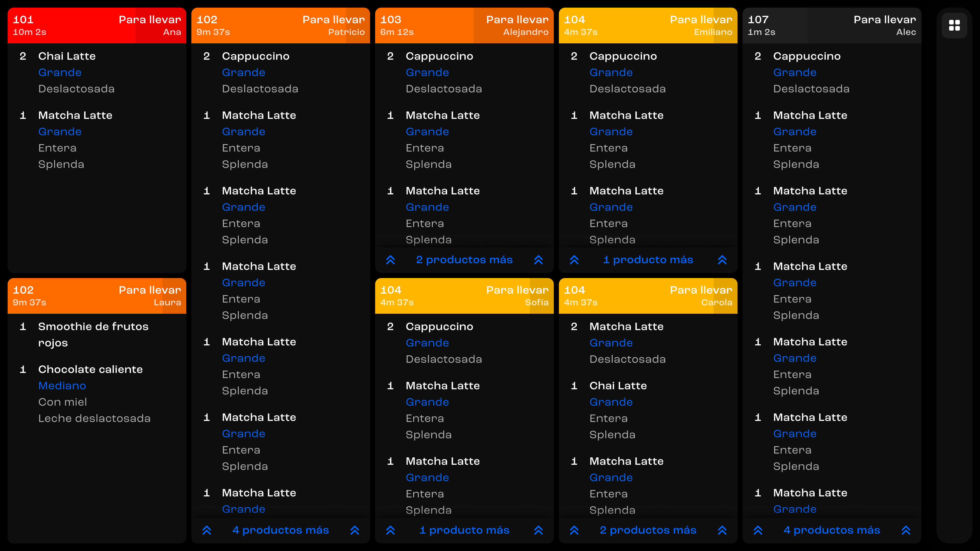Mark Chai Latte item in Ana's order

67,56
